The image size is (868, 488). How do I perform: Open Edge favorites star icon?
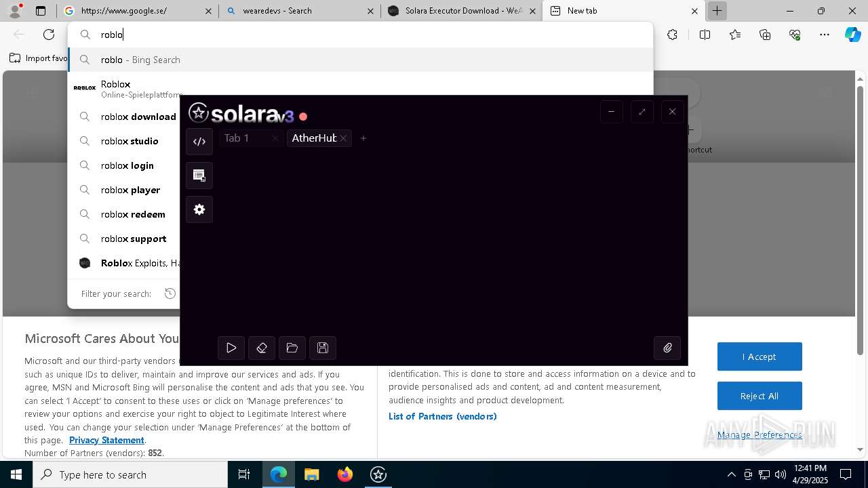[x=735, y=35]
